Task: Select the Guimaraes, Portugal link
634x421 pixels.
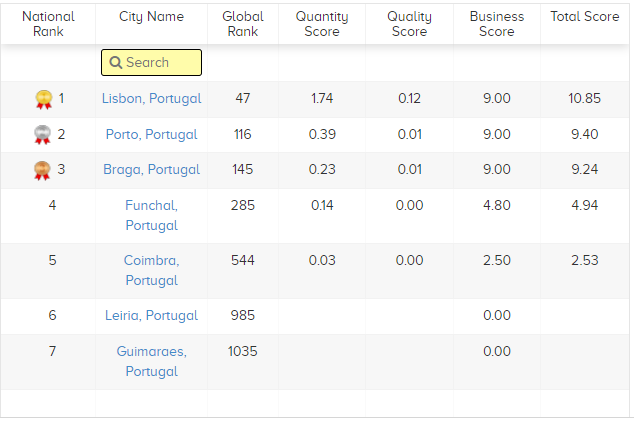Action: [151, 361]
